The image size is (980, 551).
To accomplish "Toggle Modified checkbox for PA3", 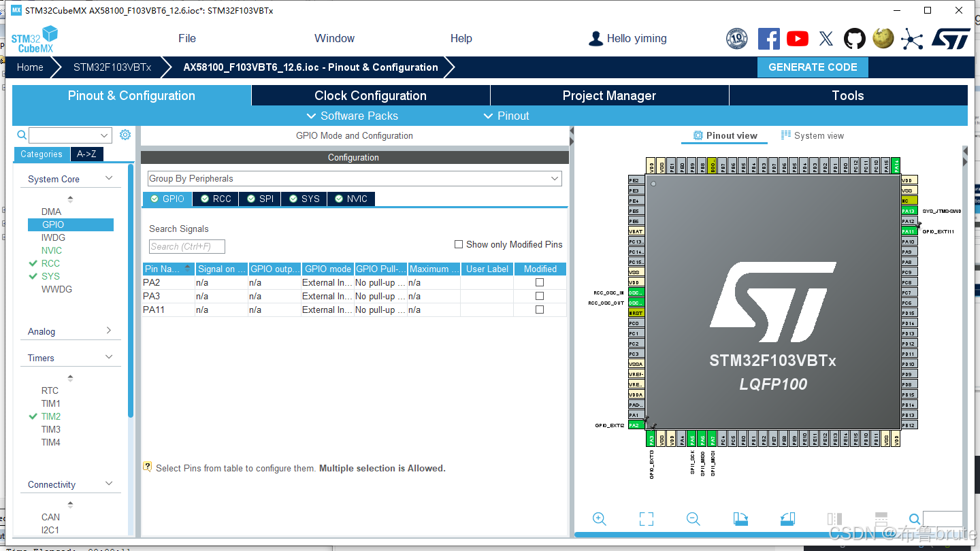I will 540,296.
